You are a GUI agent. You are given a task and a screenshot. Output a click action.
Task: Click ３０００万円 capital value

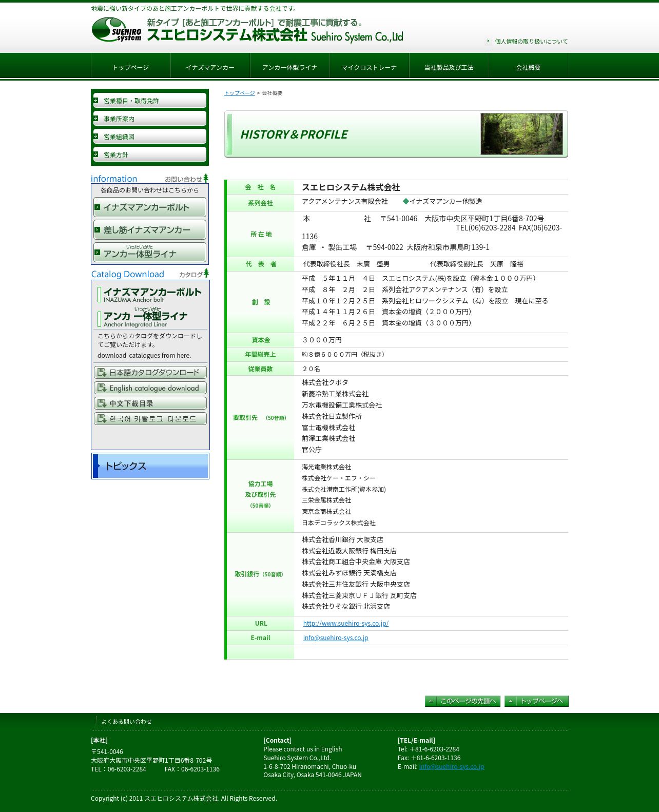(322, 340)
